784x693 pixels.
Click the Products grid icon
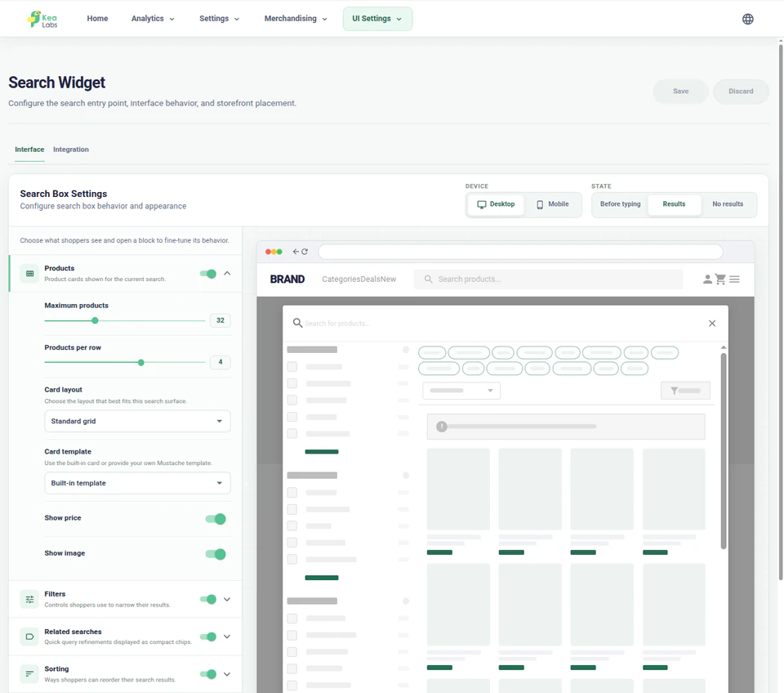(29, 274)
